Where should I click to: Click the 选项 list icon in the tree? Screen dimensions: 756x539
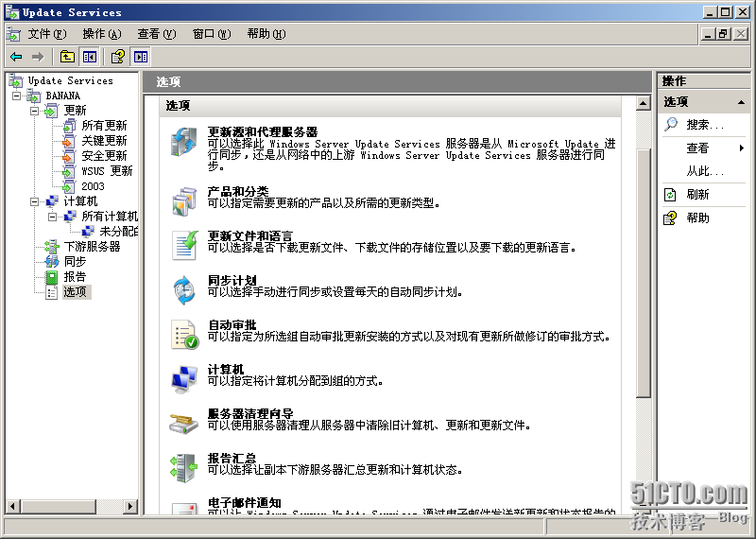click(52, 292)
